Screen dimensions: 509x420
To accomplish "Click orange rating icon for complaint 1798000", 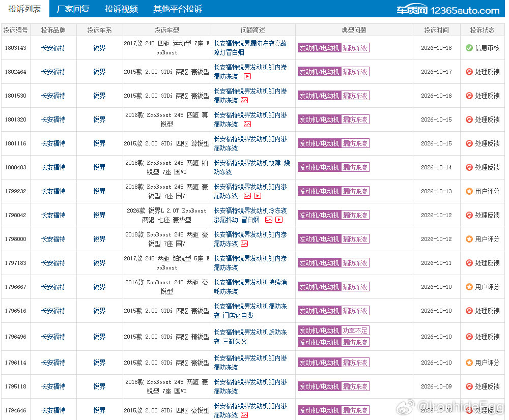I will pos(469,239).
